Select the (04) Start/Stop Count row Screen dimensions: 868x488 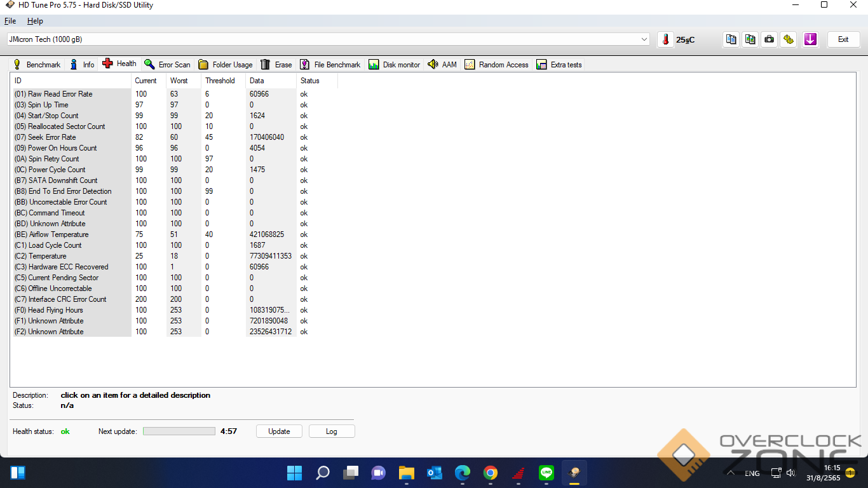[174, 116]
